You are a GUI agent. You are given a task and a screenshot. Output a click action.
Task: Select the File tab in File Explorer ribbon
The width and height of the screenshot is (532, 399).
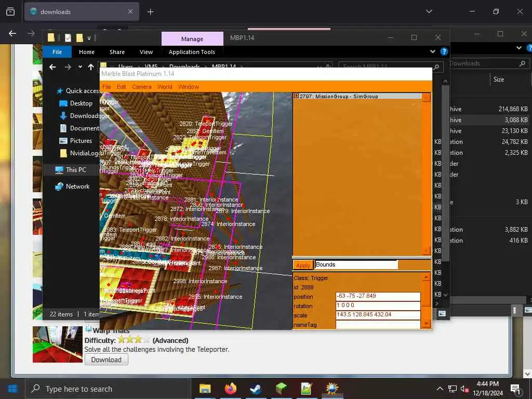(x=57, y=52)
